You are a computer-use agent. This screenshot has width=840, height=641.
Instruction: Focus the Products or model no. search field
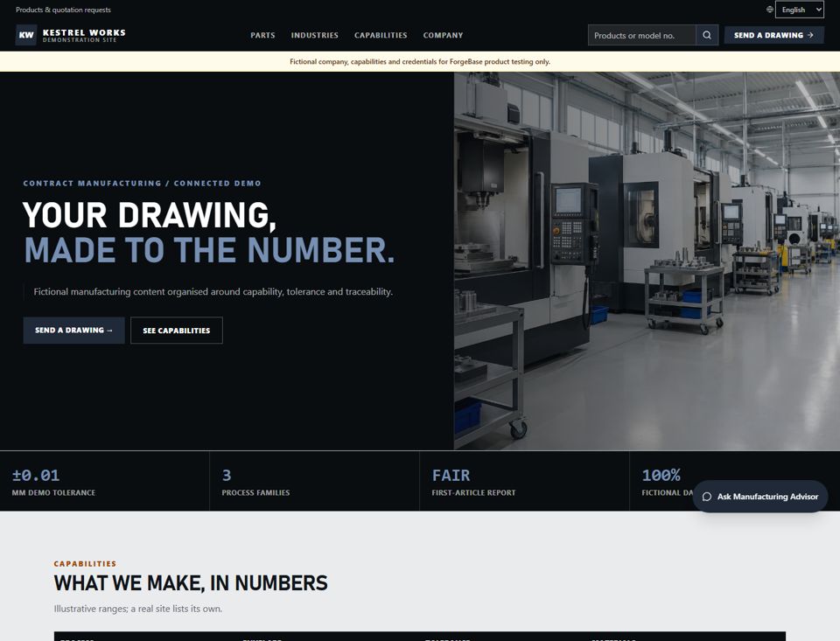(641, 35)
